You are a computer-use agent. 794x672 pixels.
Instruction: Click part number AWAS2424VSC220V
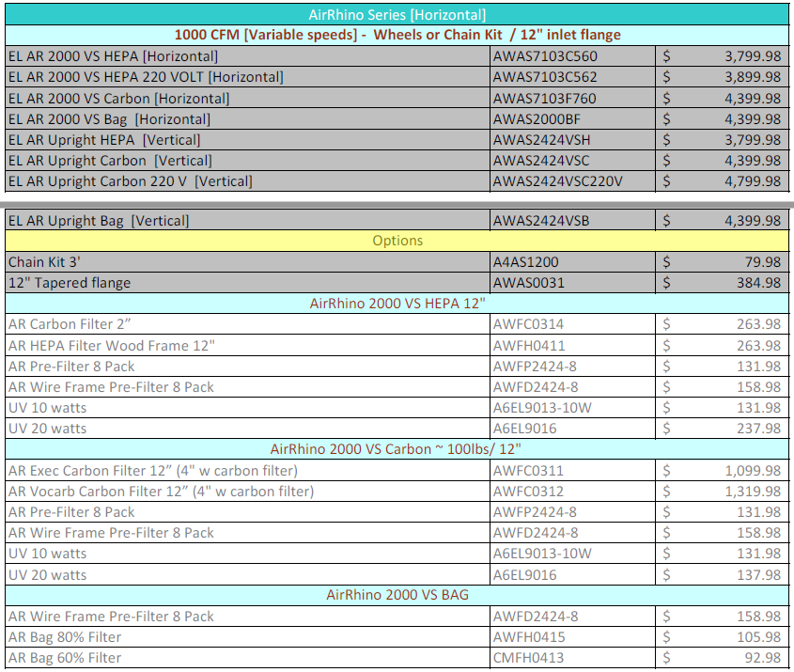572,181
